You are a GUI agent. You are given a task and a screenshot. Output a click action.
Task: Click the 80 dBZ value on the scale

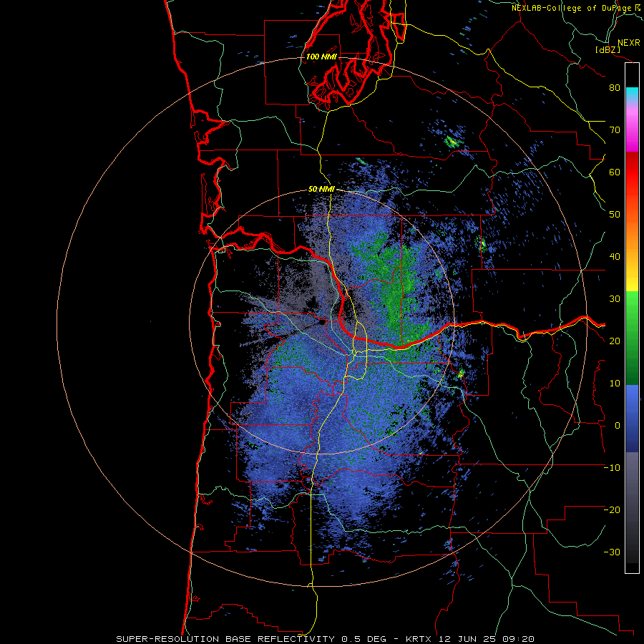click(615, 88)
